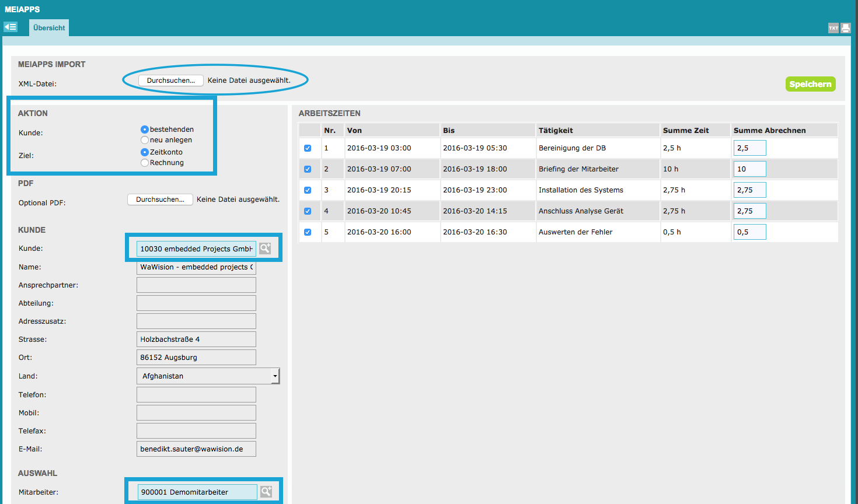Click the Strasse field with Holzbachstraße 4
This screenshot has width=858, height=504.
tap(196, 339)
